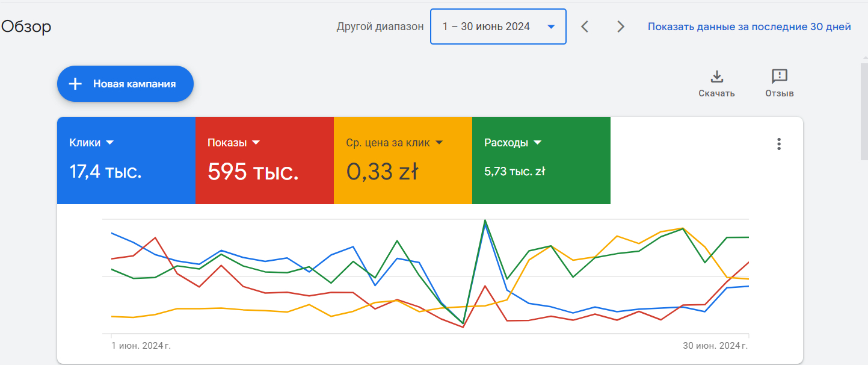Expand the Показы metric dropdown arrow
This screenshot has height=365, width=868.
[x=256, y=143]
